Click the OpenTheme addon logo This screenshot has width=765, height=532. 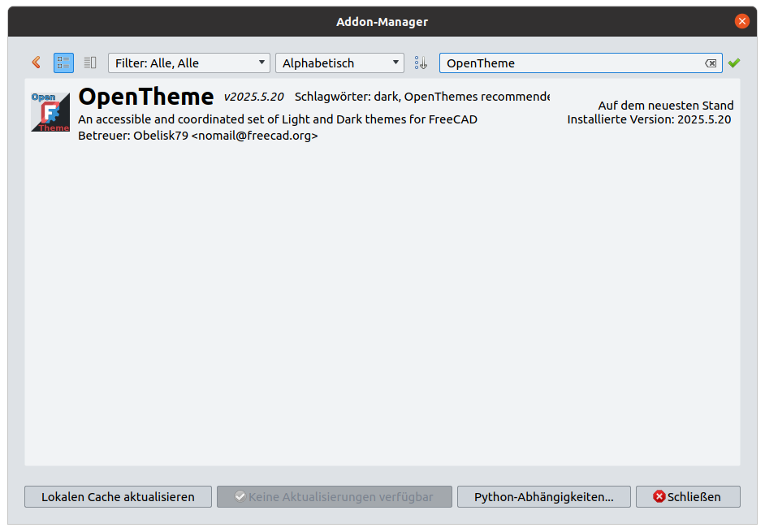click(50, 112)
